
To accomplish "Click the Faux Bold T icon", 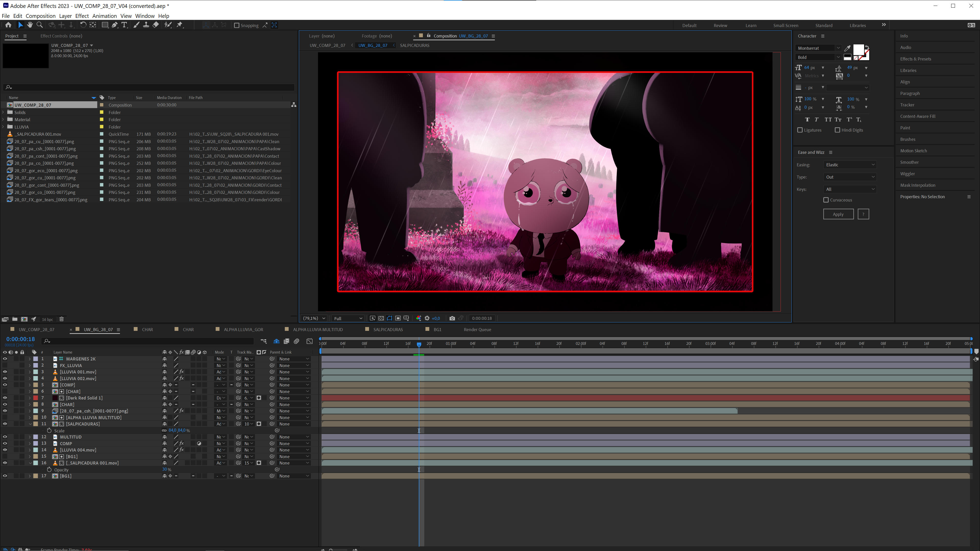I will tap(807, 119).
